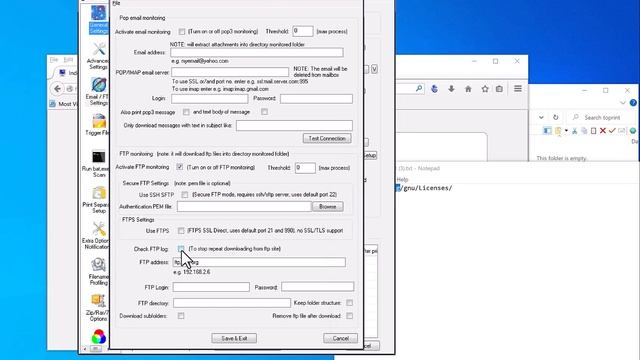Click the blue globe icon in browser toolbar
This screenshot has height=360, width=640.
coord(434,89)
